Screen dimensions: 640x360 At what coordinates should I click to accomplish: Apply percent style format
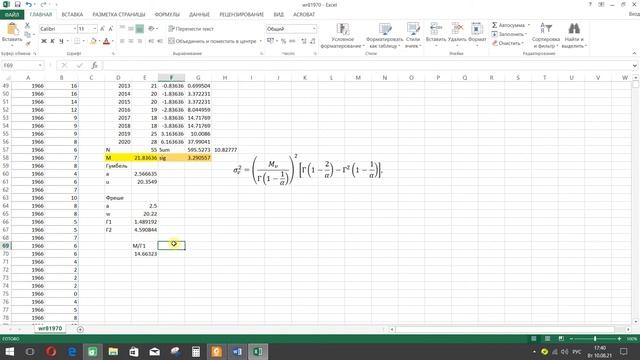[283, 41]
